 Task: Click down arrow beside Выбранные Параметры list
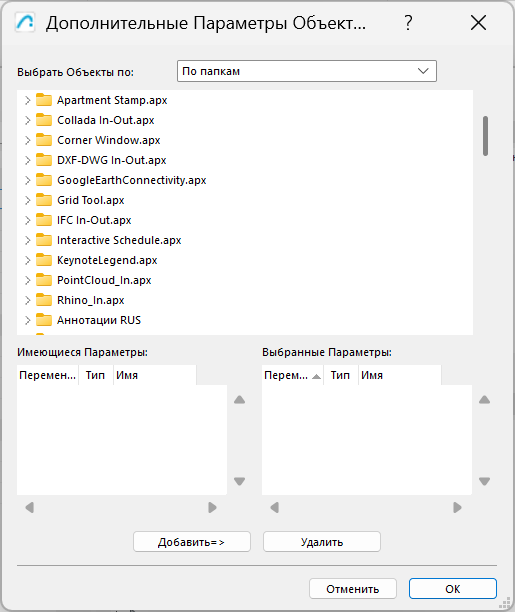(x=484, y=481)
